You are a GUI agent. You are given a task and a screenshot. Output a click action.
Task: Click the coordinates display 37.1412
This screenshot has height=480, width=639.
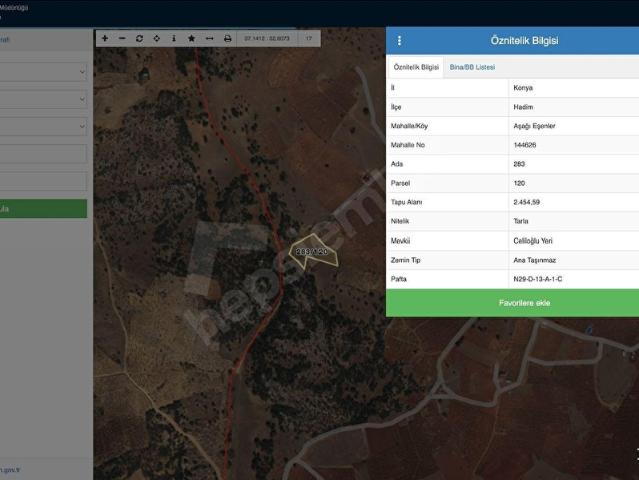pyautogui.click(x=267, y=38)
